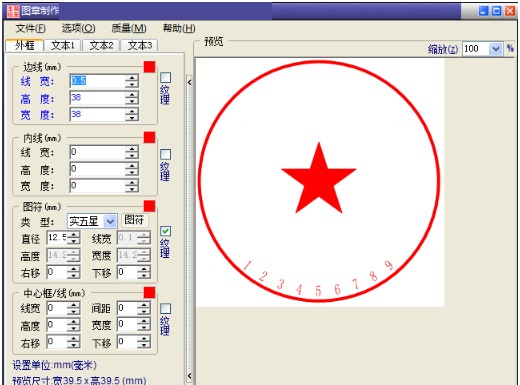Open the 选项(O) menu
Screen dimensions: 520x385
[78, 28]
